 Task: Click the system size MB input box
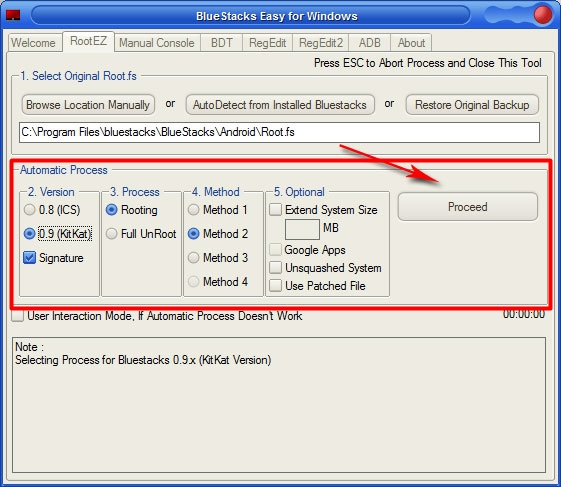pyautogui.click(x=302, y=230)
